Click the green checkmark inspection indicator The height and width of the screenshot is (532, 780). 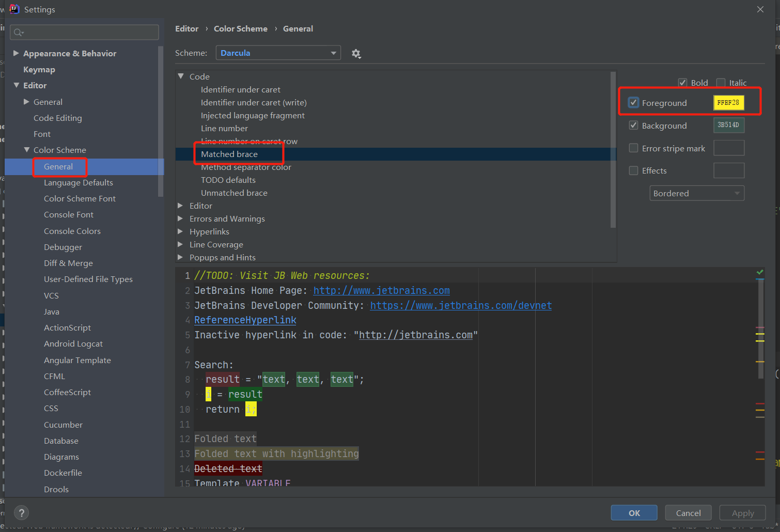[760, 272]
